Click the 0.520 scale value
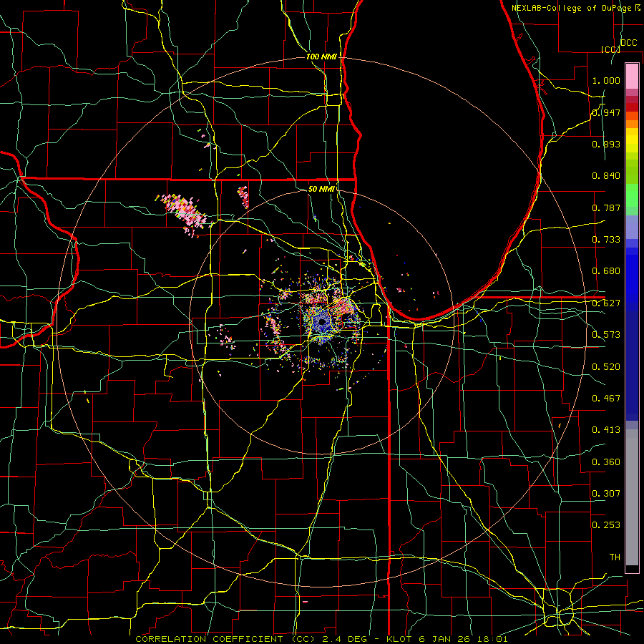 (x=606, y=367)
